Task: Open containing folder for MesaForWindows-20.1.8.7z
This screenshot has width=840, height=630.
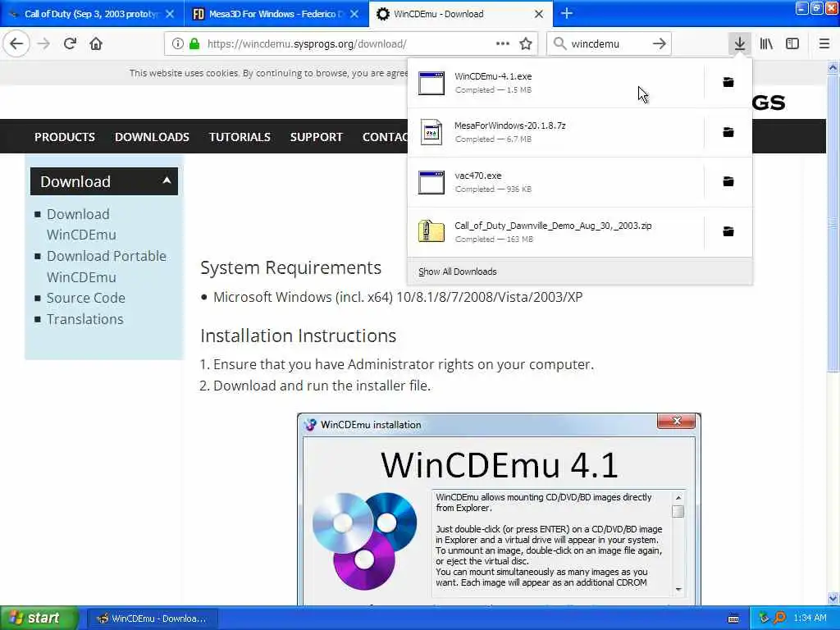Action: (x=728, y=132)
